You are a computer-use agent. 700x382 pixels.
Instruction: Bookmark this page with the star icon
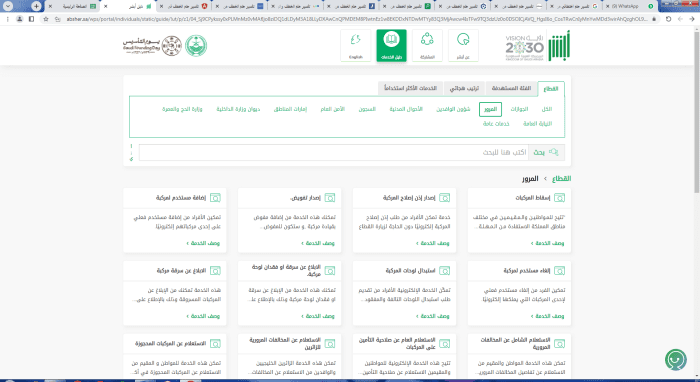[46, 19]
